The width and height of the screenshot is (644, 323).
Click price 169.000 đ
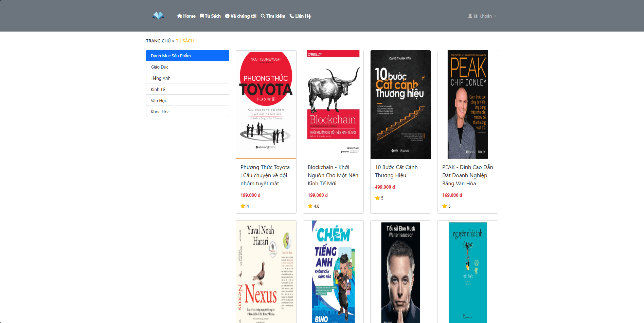(x=452, y=195)
